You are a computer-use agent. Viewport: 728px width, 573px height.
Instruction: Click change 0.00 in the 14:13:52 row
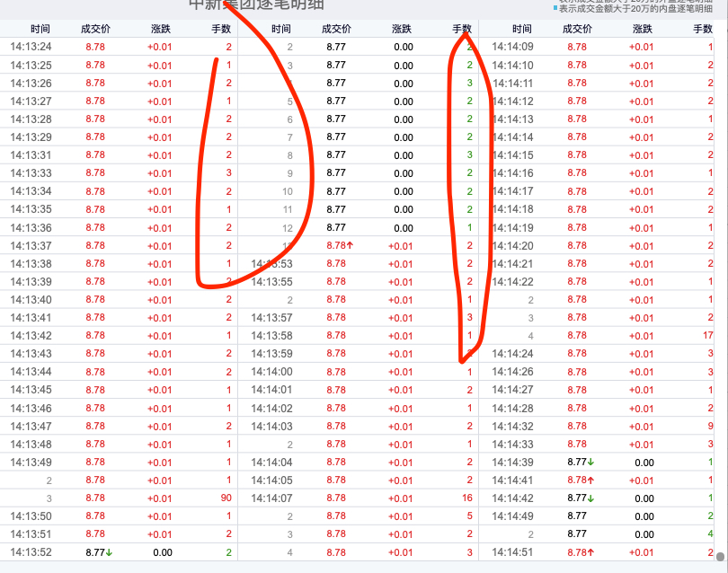163,552
